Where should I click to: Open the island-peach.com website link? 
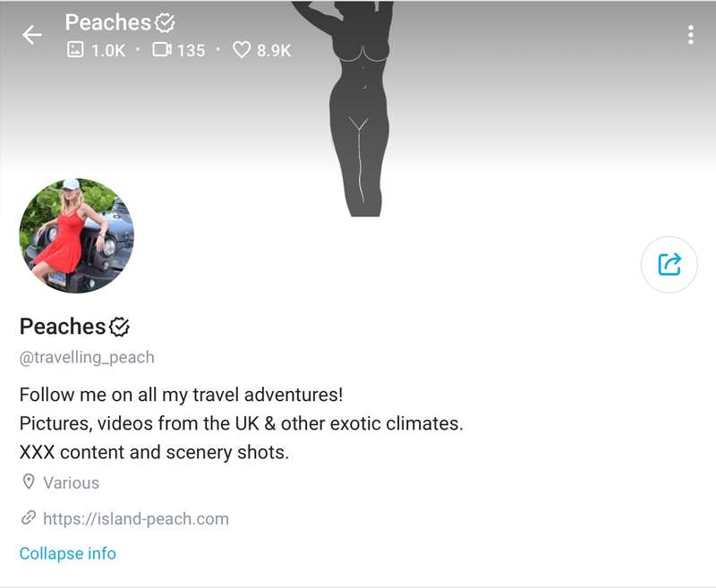(x=136, y=518)
